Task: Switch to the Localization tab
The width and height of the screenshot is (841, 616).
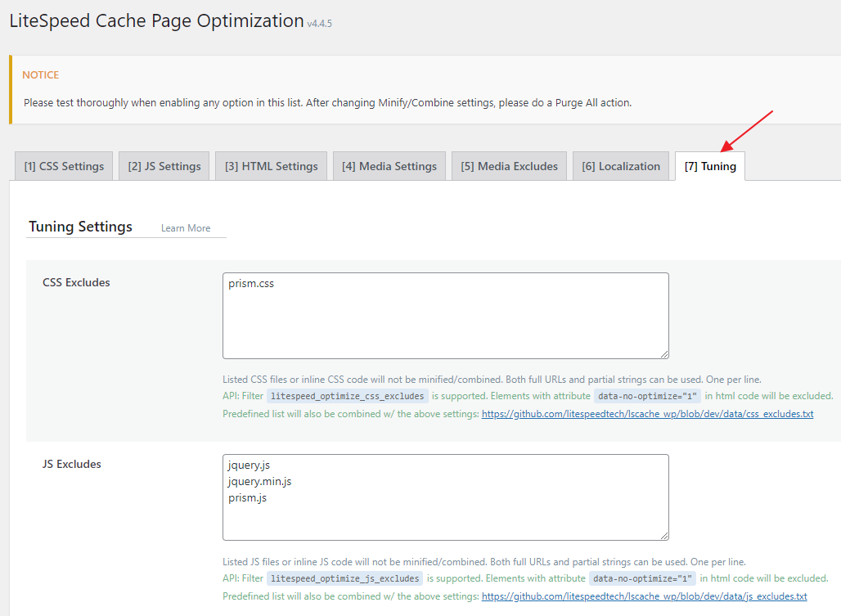Action: [x=621, y=166]
